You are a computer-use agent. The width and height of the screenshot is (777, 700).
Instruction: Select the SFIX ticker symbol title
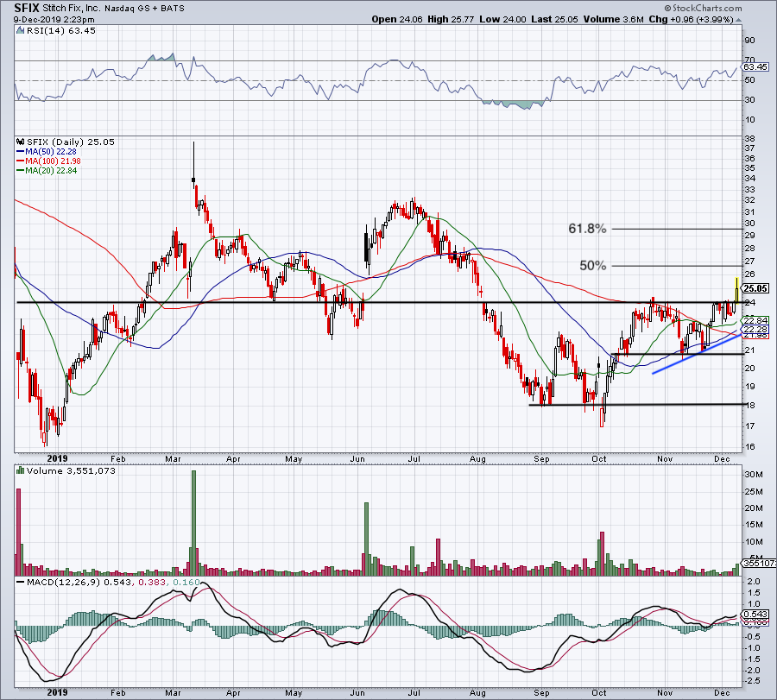click(x=26, y=8)
